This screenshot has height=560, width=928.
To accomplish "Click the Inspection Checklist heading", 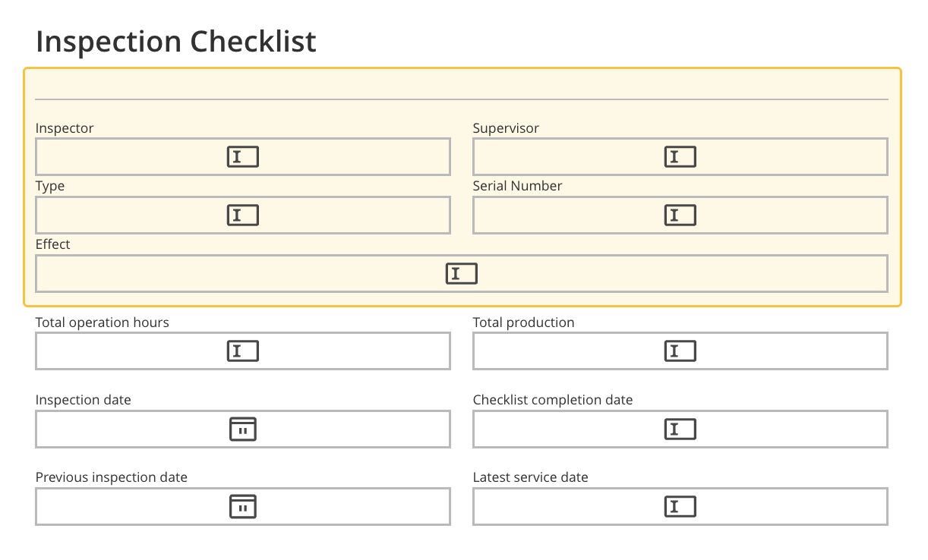I will tap(176, 41).
